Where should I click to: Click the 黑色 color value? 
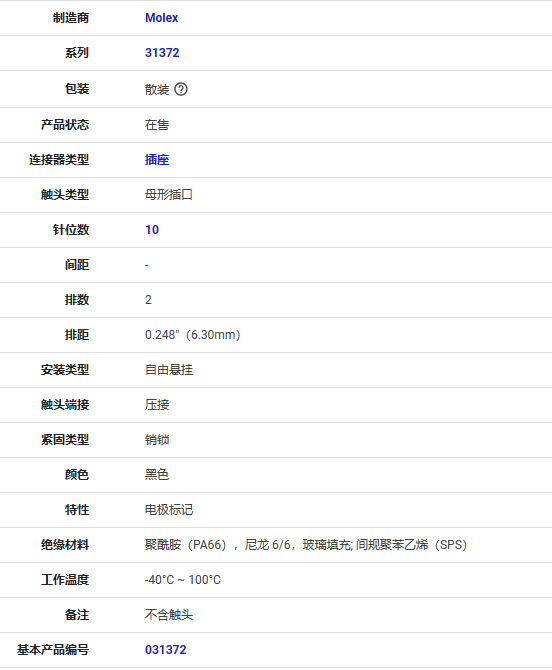[157, 475]
